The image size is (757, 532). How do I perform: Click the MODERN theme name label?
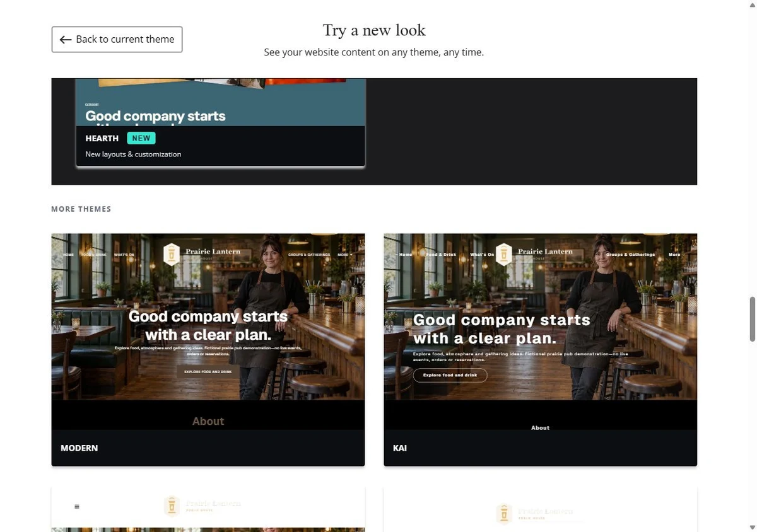79,448
